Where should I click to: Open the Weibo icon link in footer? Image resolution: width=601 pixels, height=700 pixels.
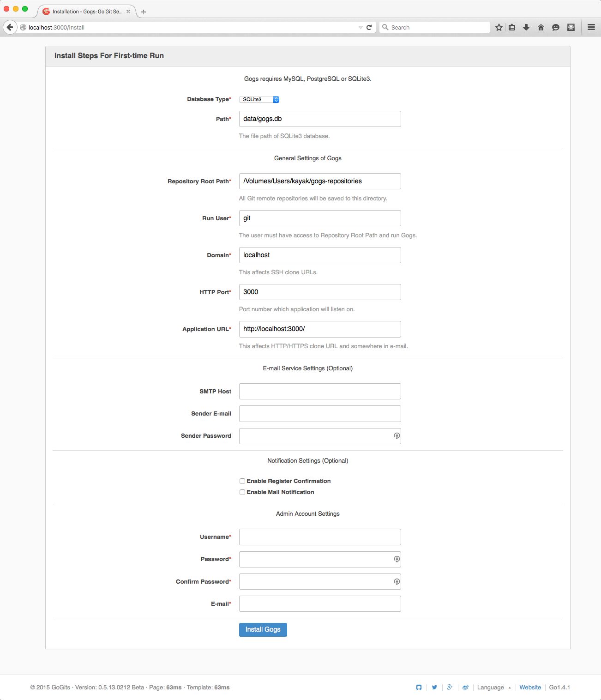(465, 687)
